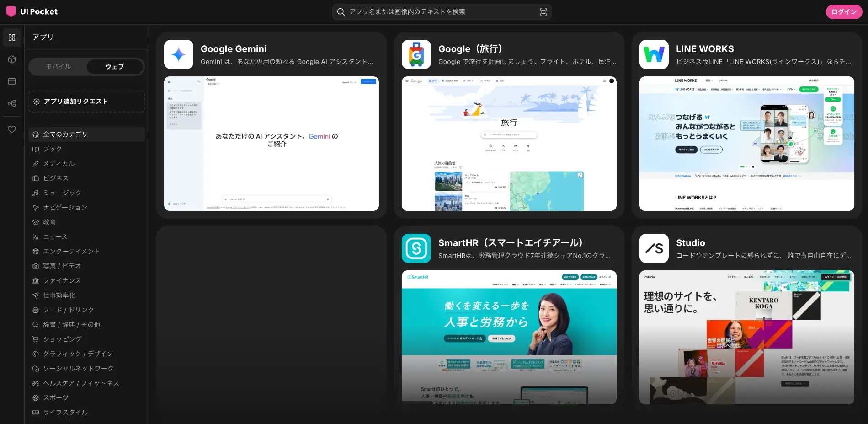Click the UI Pocket logo icon
Viewport: 868px width, 424px height.
click(x=11, y=11)
